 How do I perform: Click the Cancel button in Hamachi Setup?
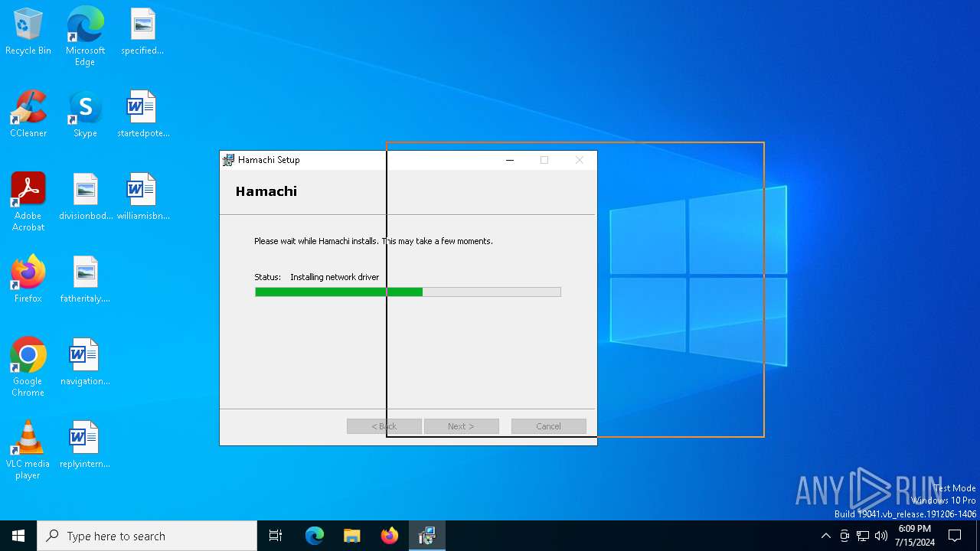click(x=549, y=426)
